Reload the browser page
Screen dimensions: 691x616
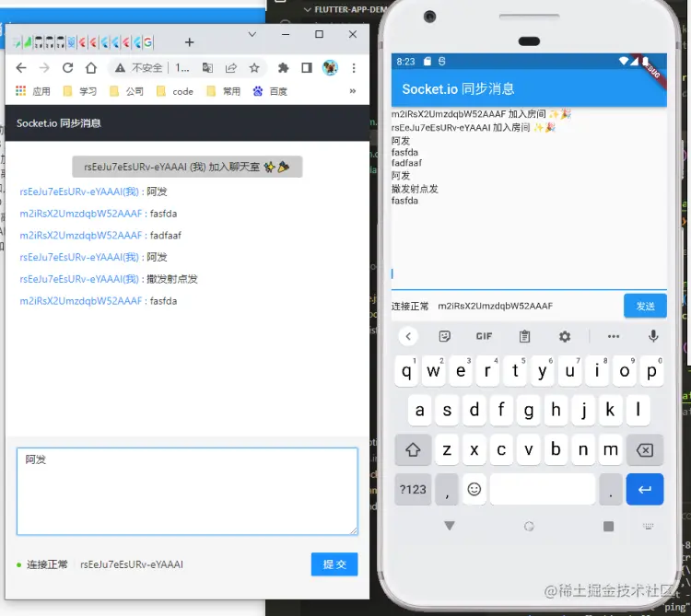[x=67, y=68]
